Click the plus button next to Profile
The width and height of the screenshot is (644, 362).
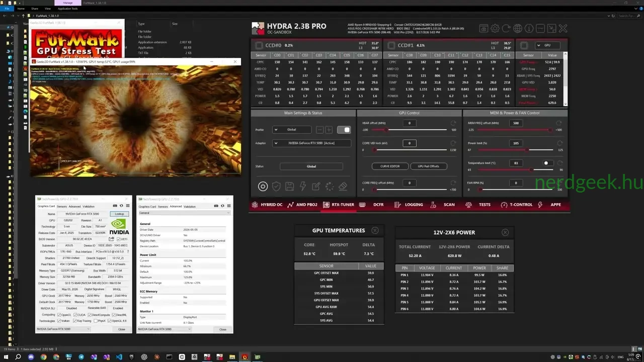tap(329, 130)
